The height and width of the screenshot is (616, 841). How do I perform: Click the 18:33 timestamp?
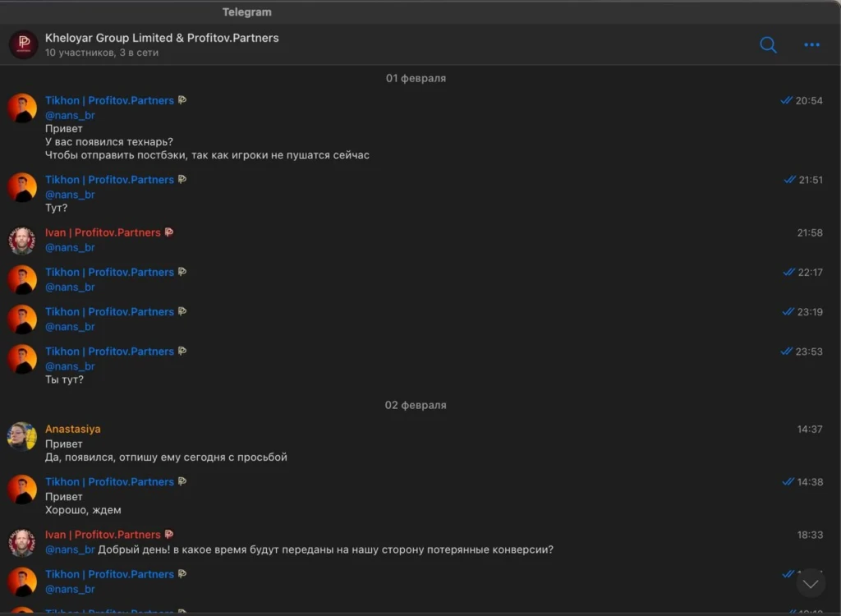(x=809, y=535)
